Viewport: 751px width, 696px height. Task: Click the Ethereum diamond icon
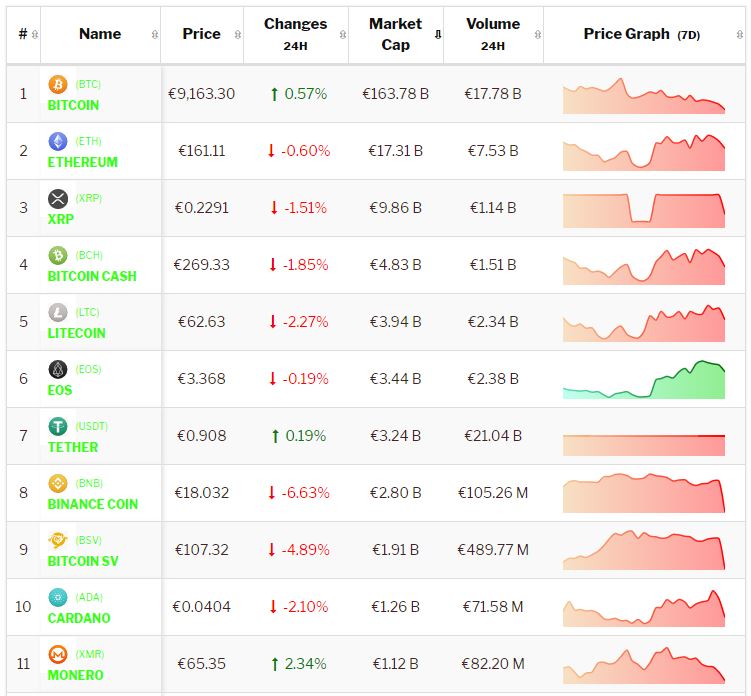click(57, 142)
